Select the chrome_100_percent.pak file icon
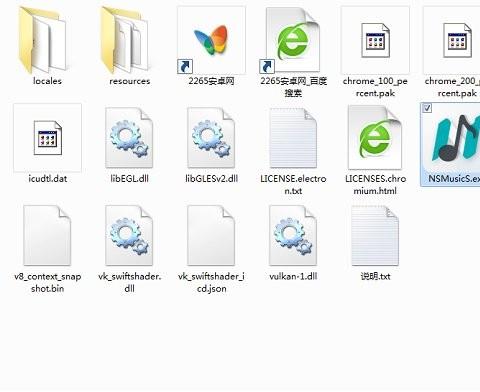The width and height of the screenshot is (480, 392). pos(375,40)
